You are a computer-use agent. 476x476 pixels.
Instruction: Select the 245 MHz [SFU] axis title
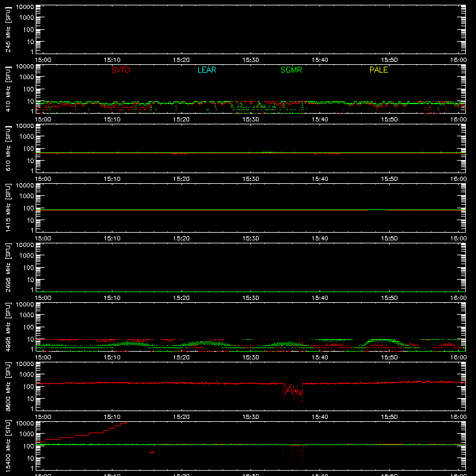[x=8, y=29]
